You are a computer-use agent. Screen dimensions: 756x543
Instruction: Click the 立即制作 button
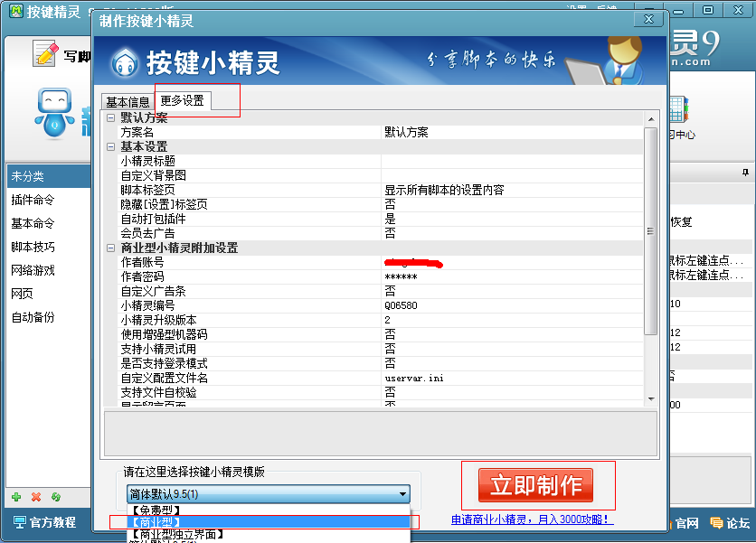(x=535, y=485)
